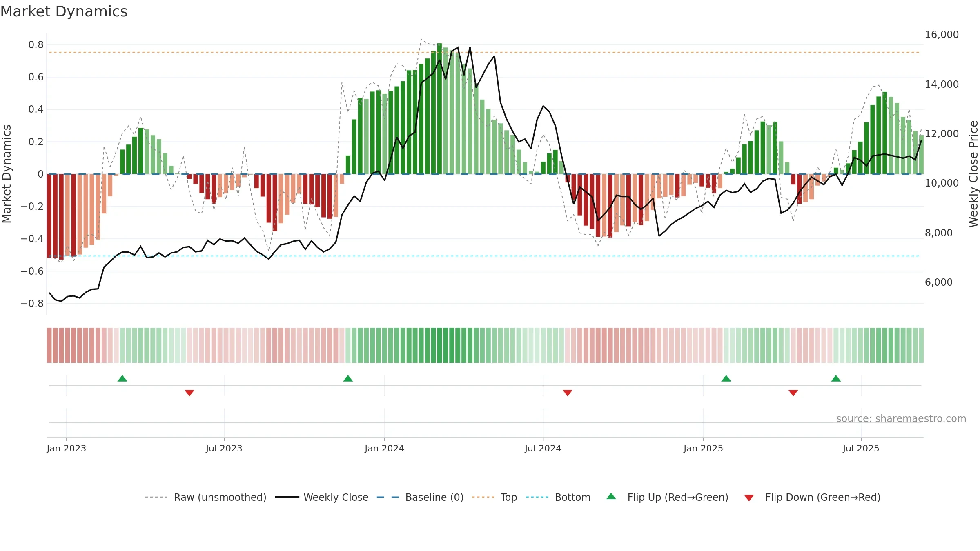
Task: Toggle Raw (unsmoothed) legend entry
Action: [x=205, y=497]
